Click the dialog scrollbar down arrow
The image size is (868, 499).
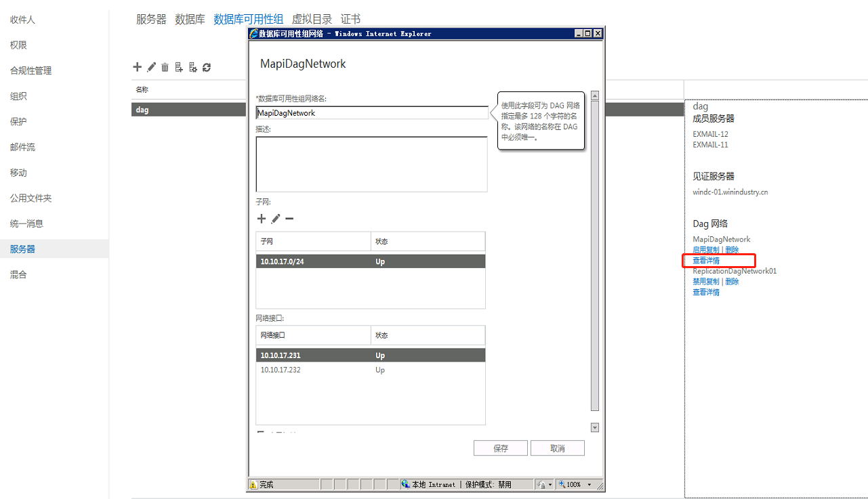[595, 428]
